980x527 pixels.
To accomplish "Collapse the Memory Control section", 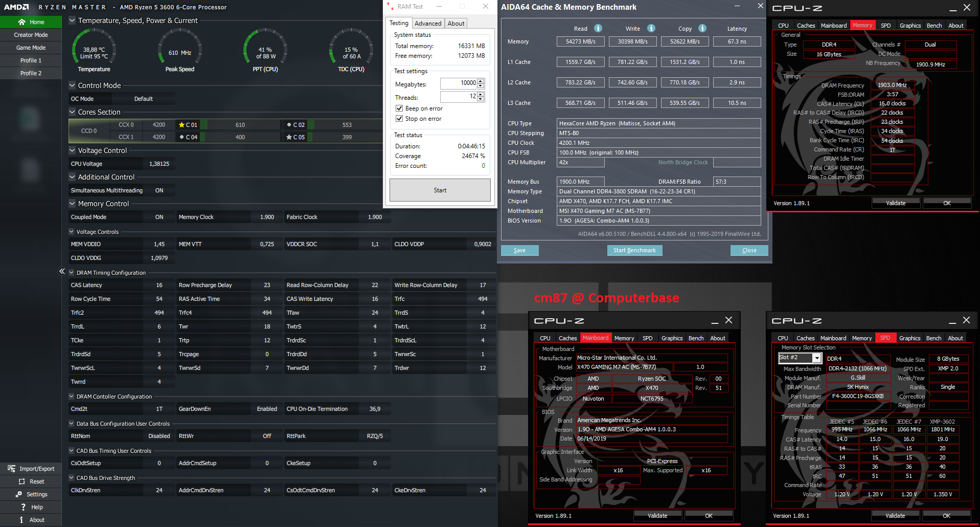I will [72, 204].
